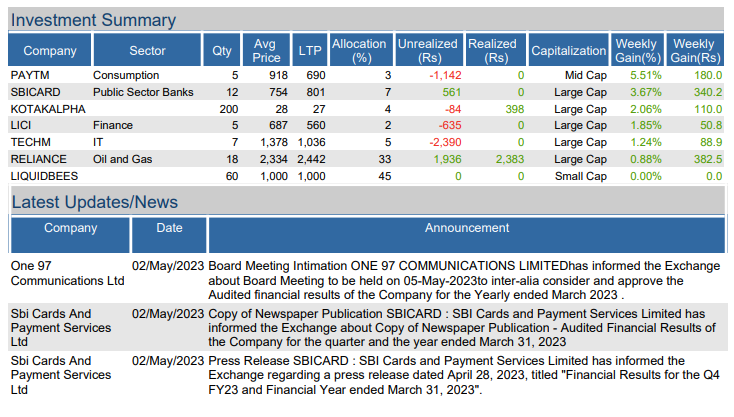Image resolution: width=734 pixels, height=417 pixels.
Task: Click PAYTM weekly gain 5.51%
Action: 646,75
